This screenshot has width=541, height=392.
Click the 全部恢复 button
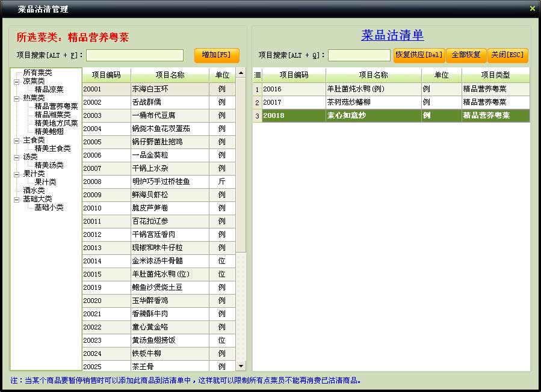tap(466, 55)
